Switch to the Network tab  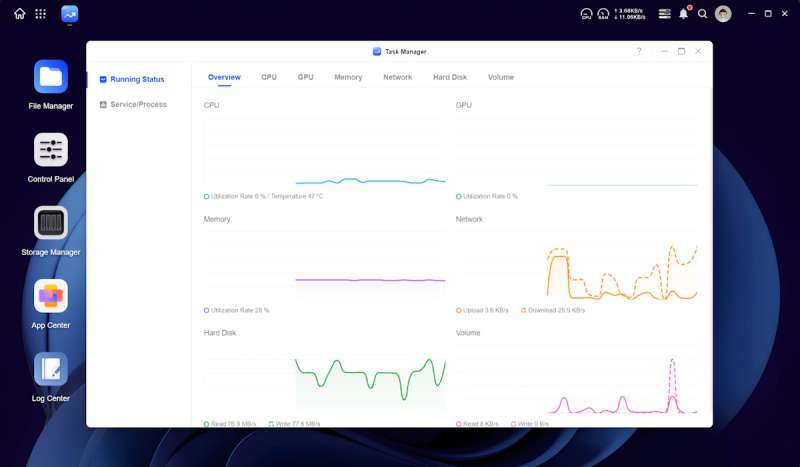397,77
